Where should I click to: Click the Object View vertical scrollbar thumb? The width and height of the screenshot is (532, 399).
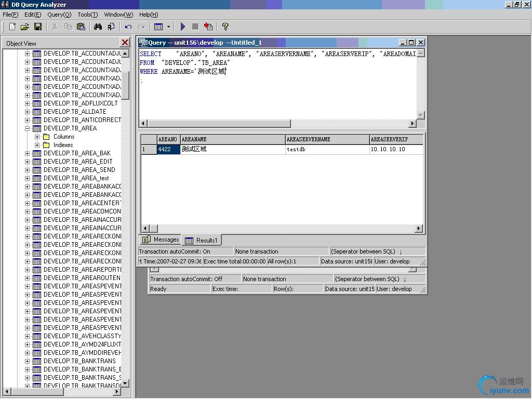click(x=125, y=85)
